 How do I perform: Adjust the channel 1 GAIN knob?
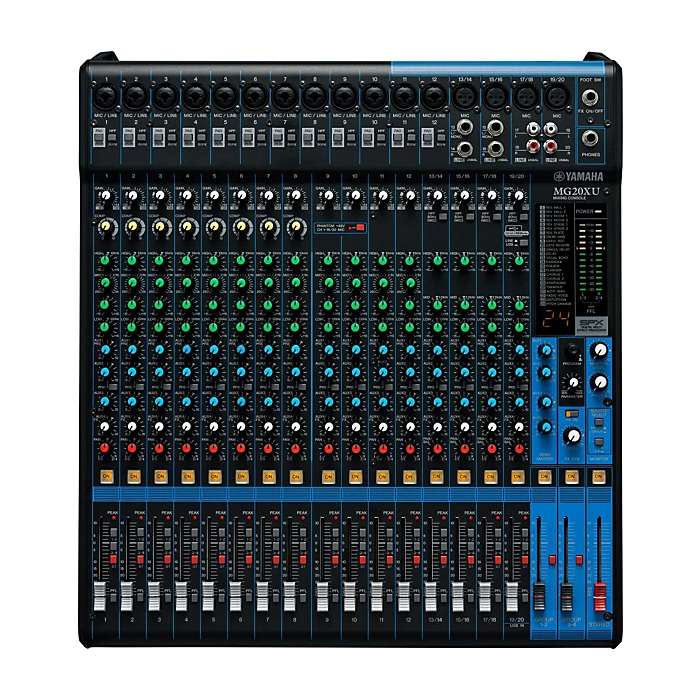(105, 196)
